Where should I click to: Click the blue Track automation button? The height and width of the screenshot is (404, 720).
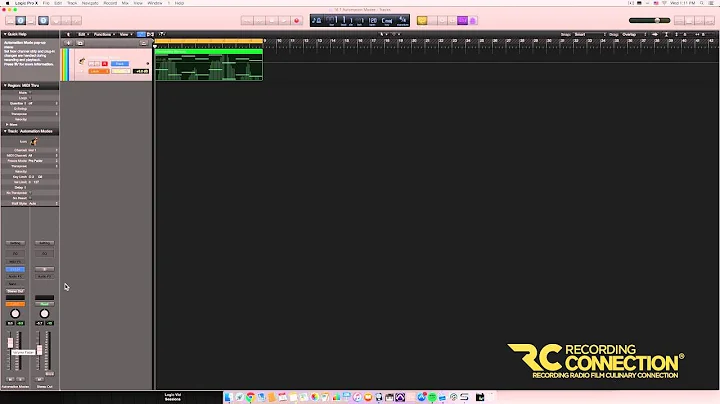(x=120, y=64)
